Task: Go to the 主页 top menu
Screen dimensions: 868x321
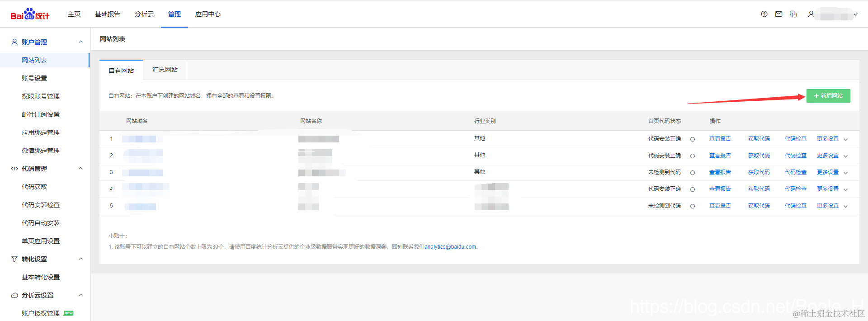Action: (74, 14)
